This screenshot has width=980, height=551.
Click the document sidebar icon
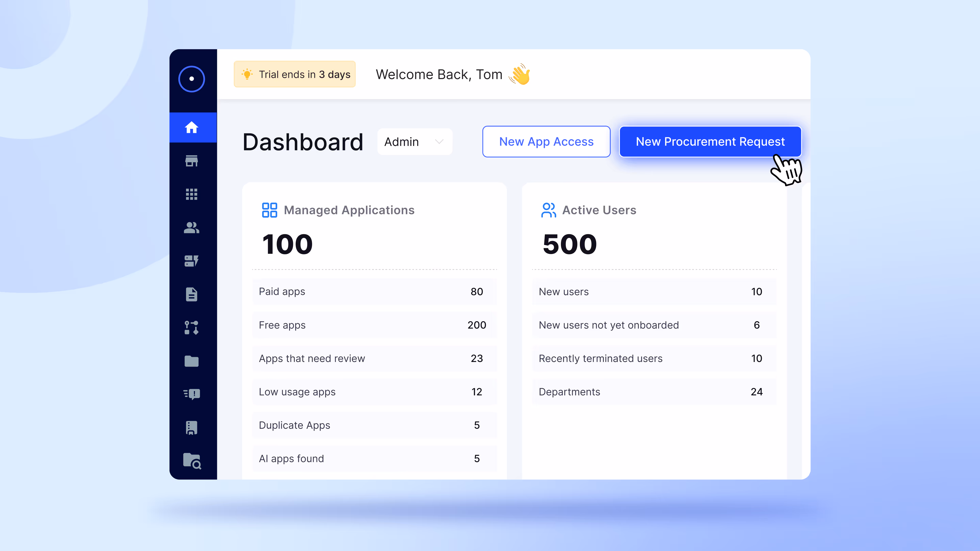coord(191,294)
